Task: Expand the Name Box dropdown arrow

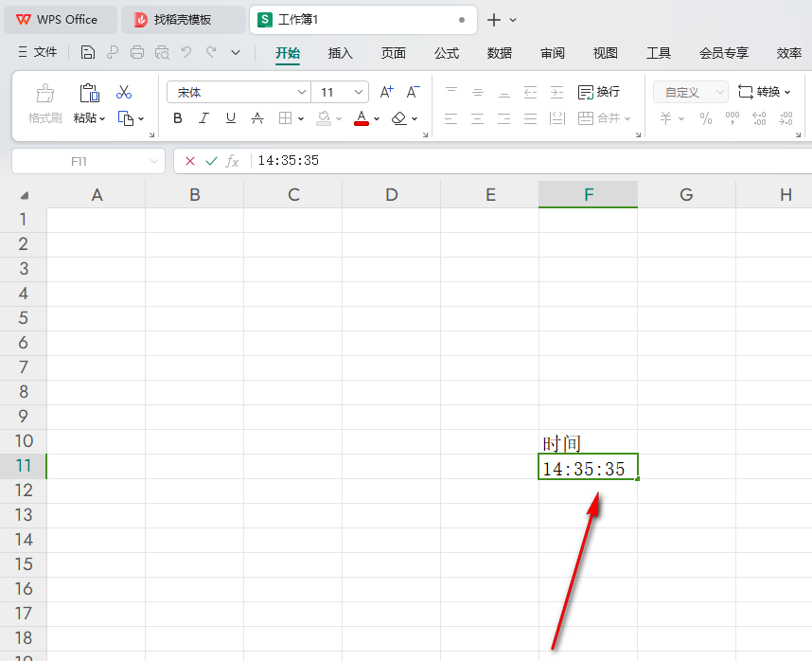Action: [x=154, y=162]
